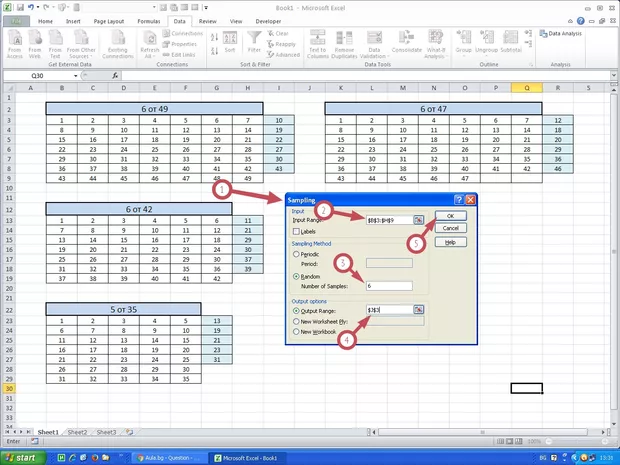Switch to Page Layout tab

(109, 21)
